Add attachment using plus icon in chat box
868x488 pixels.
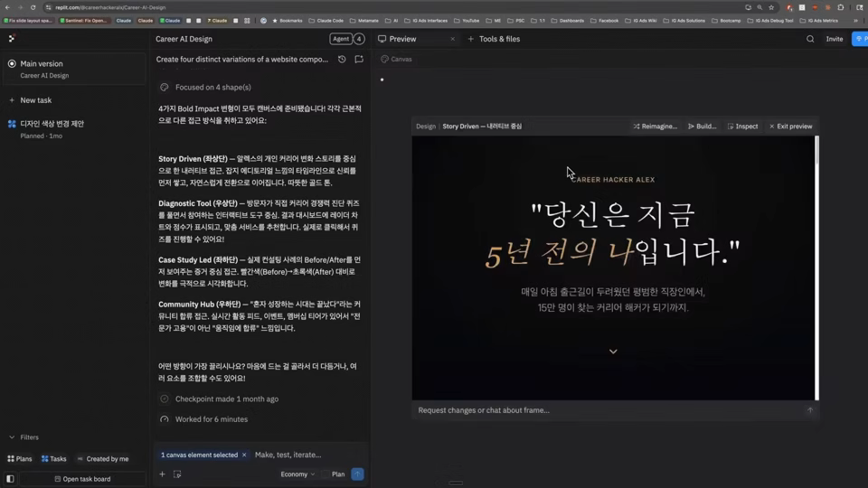162,474
